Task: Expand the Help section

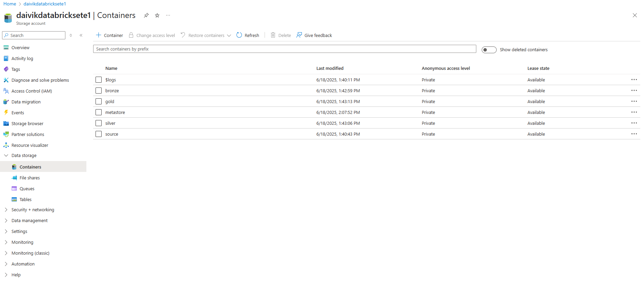Action: pos(6,275)
